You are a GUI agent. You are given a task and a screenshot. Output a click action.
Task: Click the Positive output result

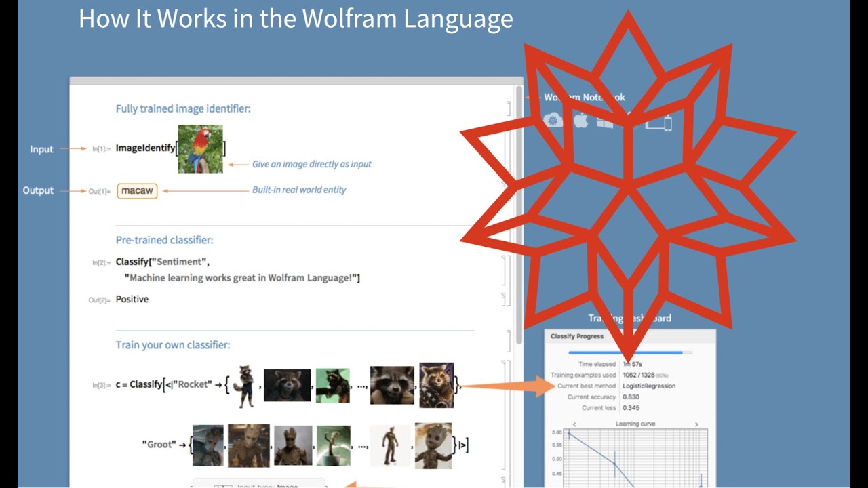pyautogui.click(x=132, y=299)
